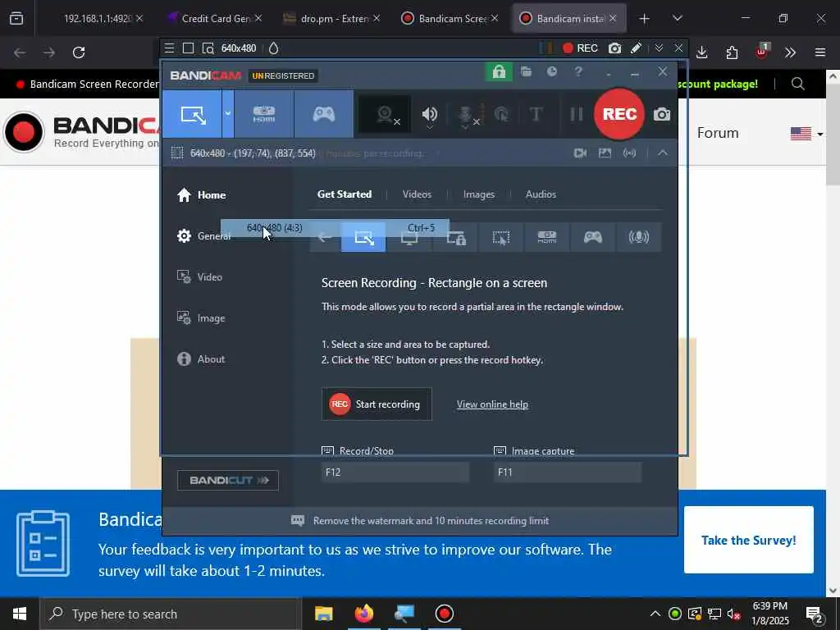The image size is (840, 630).
Task: Select fullscreen monitor mode tile
Action: [409, 237]
